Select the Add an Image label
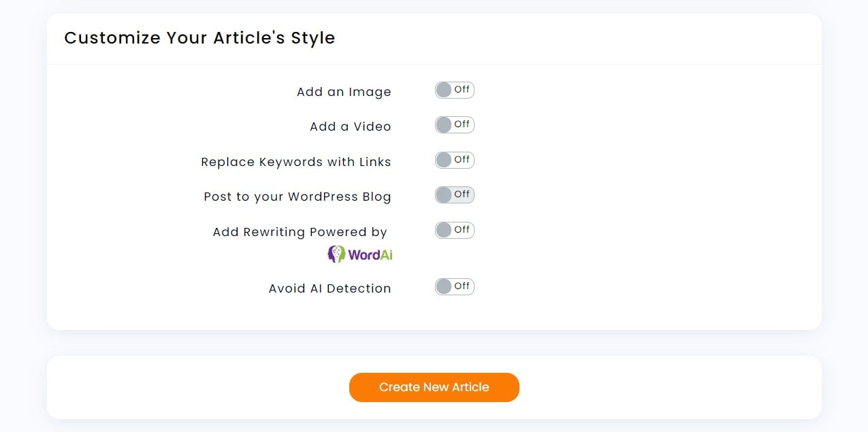This screenshot has width=868, height=432. [344, 91]
